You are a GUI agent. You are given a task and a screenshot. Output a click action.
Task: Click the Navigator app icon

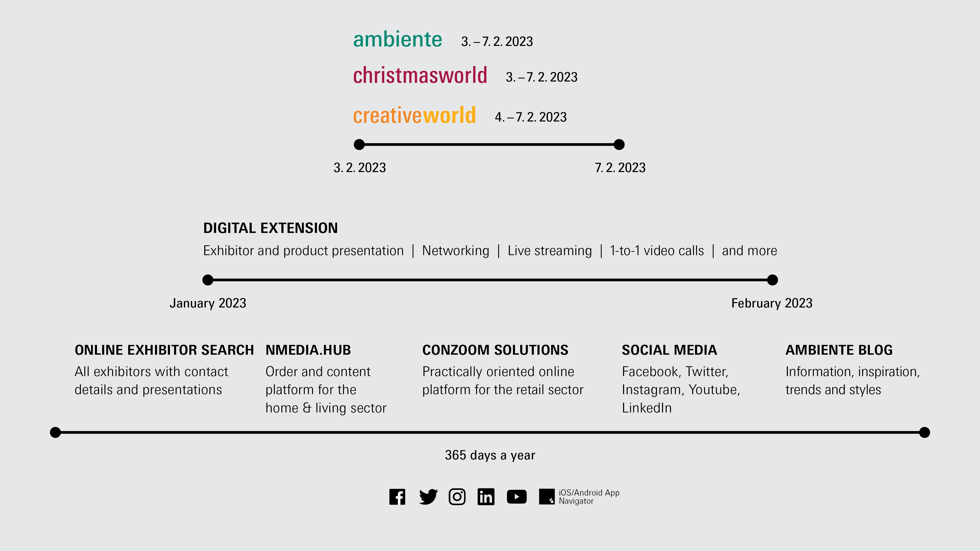coord(547,497)
